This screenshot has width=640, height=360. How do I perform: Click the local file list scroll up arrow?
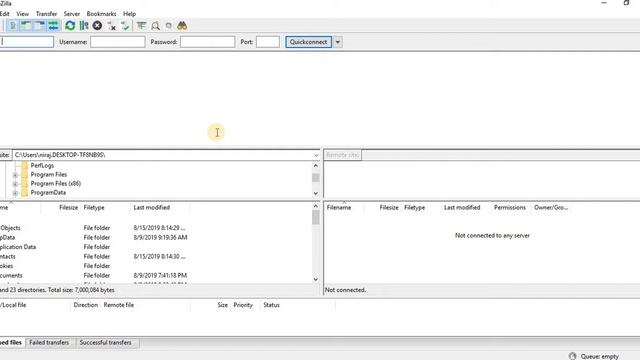[x=316, y=207]
